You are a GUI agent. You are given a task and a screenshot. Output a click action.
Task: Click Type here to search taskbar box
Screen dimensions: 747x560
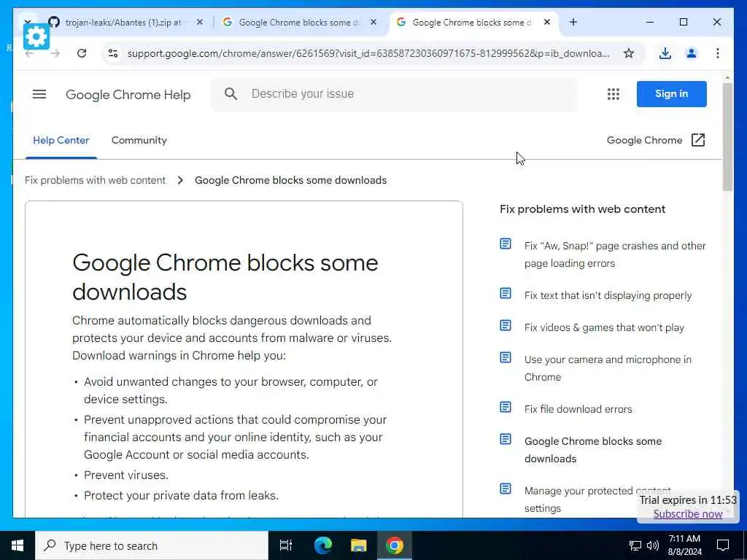click(x=152, y=545)
